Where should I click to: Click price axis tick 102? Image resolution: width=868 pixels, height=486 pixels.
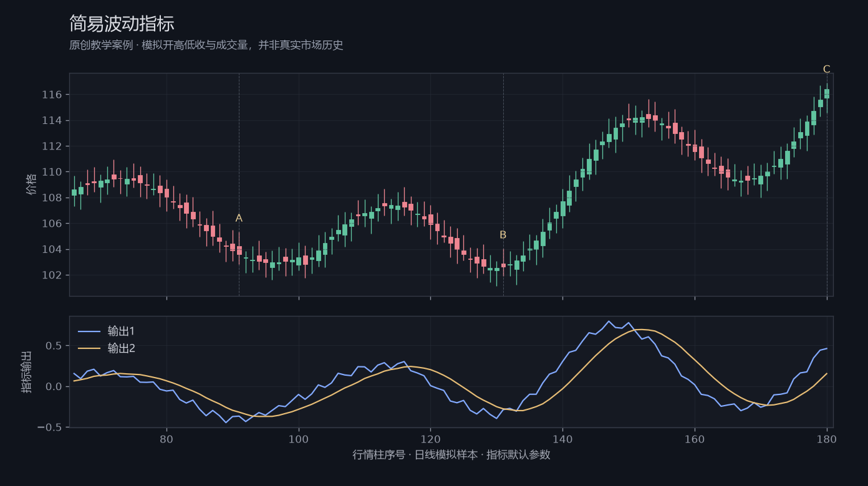click(x=52, y=275)
